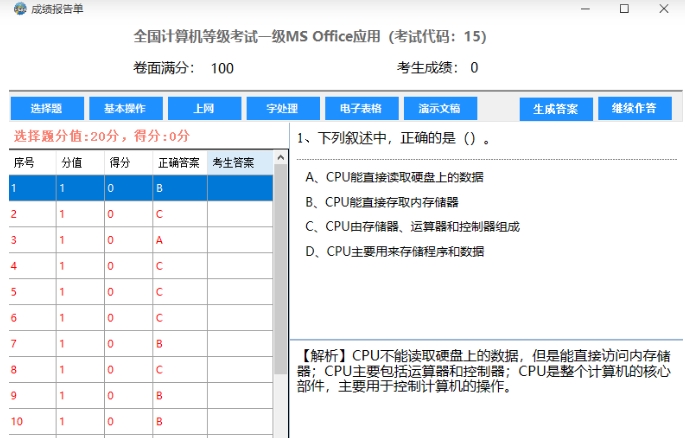Close the 成绩报告单 window
The height and width of the screenshot is (438, 685).
click(664, 9)
